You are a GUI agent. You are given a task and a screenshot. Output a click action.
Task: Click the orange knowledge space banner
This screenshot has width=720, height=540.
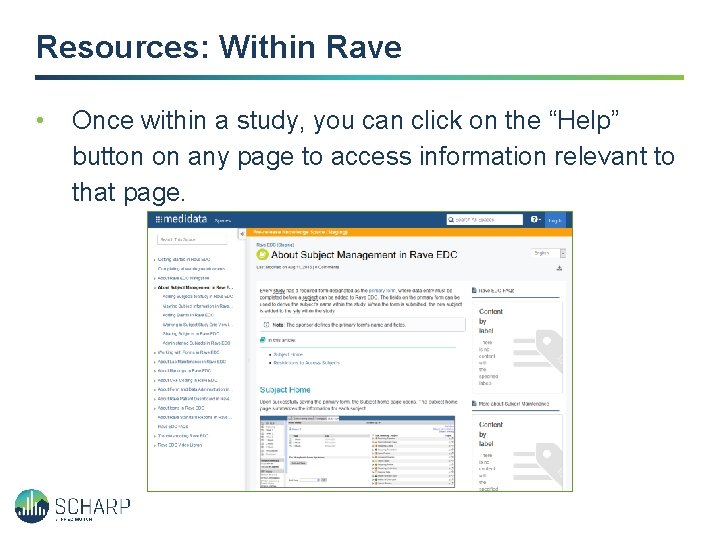tap(409, 232)
